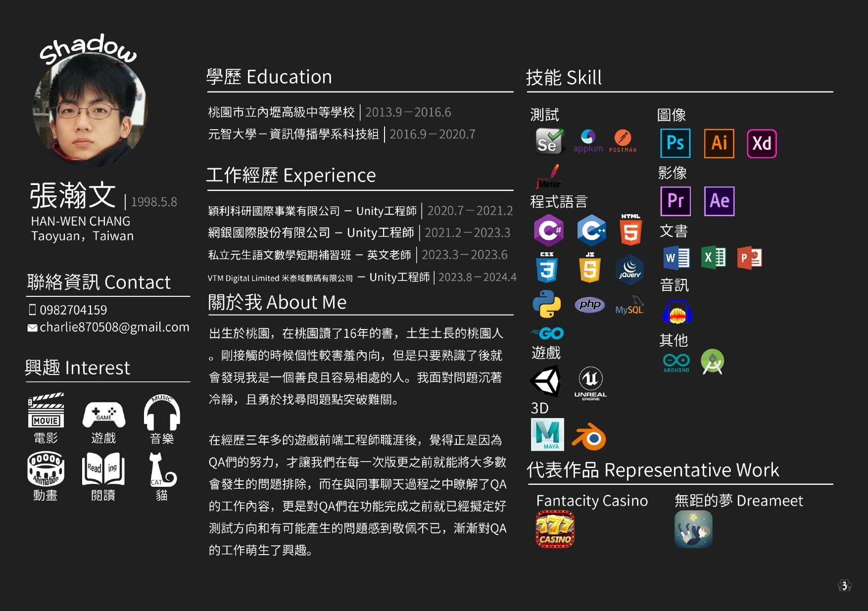868x611 pixels.
Task: Select the birth date 1998.5.8
Action: coord(153,202)
